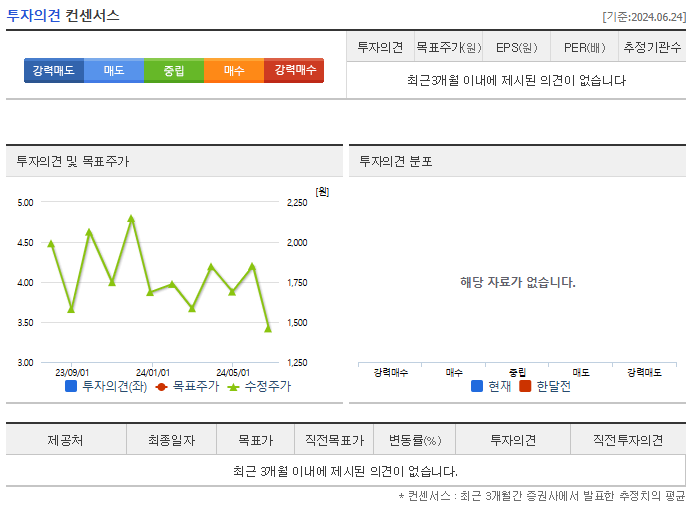This screenshot has width=694, height=508.
Task: Click the 강력매수 distribution axis label
Action: (x=390, y=372)
